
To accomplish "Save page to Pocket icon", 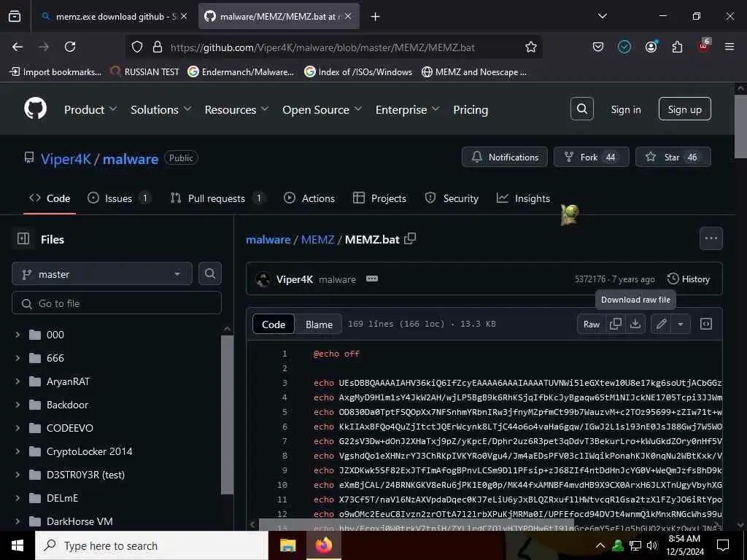I will [598, 47].
